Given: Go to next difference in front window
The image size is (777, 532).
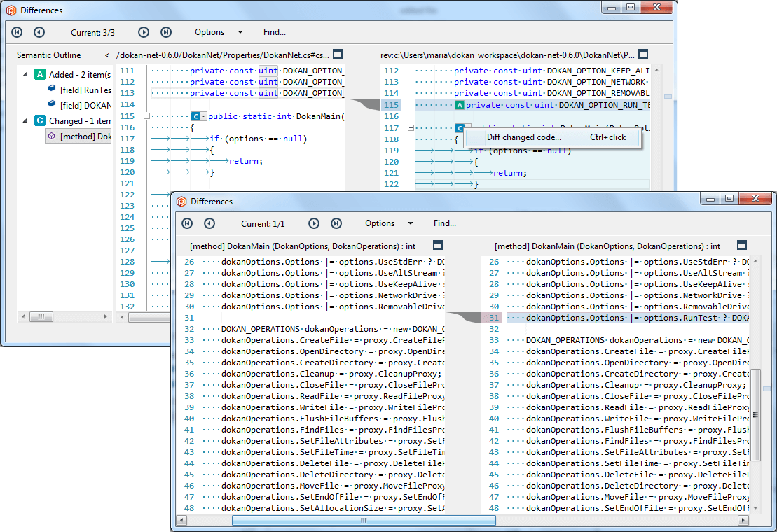Looking at the screenshot, I should (314, 223).
